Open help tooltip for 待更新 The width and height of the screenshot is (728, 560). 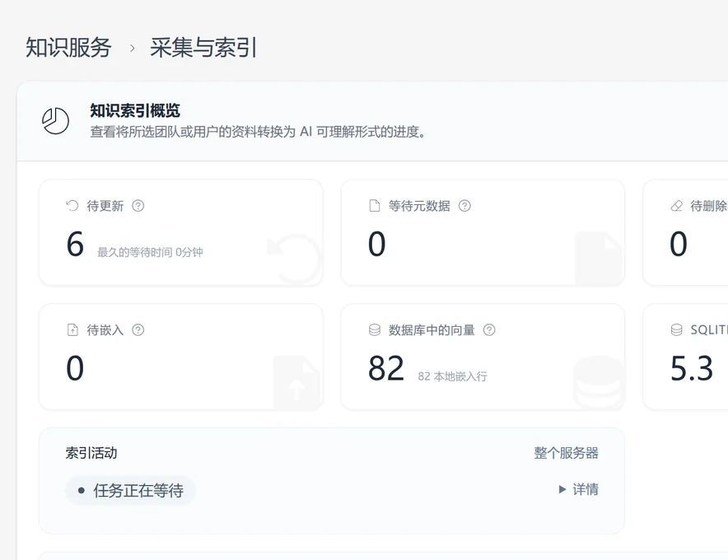point(138,206)
